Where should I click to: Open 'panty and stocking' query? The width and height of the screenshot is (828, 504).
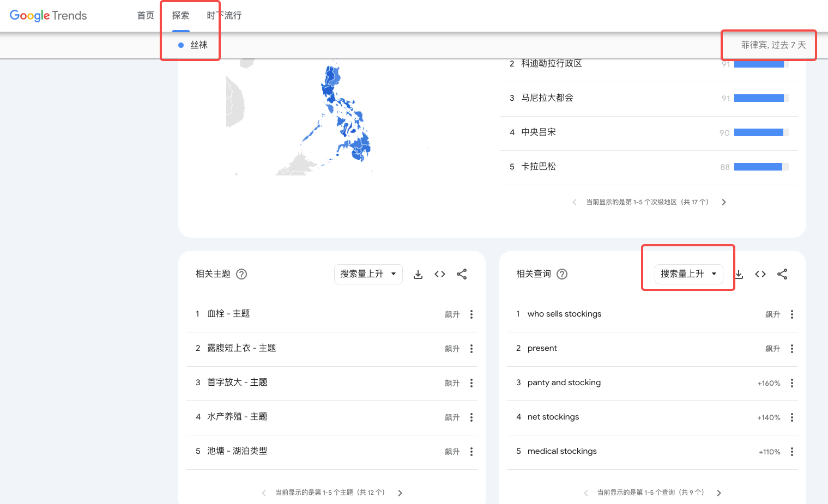point(564,382)
